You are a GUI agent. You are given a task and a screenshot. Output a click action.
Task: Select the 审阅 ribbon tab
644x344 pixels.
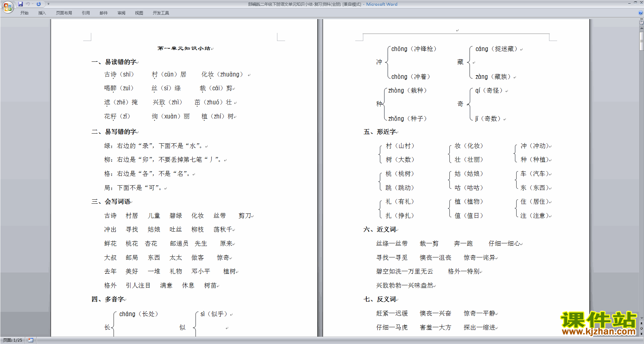click(x=121, y=13)
